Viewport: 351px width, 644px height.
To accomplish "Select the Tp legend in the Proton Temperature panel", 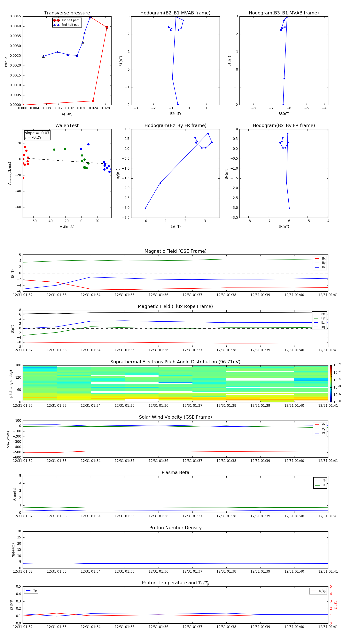I will (x=31, y=591).
